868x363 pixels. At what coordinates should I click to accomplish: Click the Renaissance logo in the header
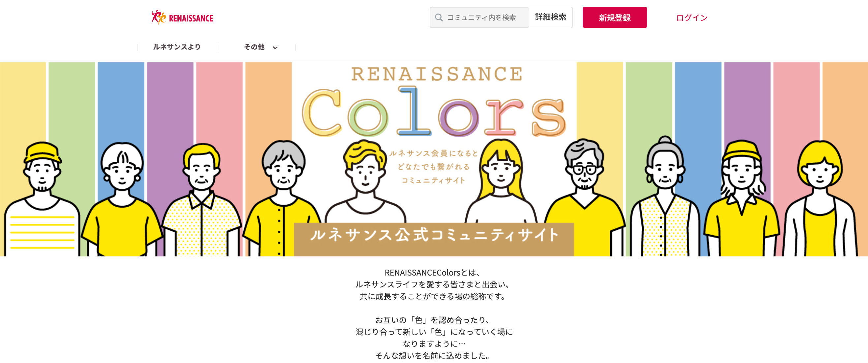tap(182, 17)
